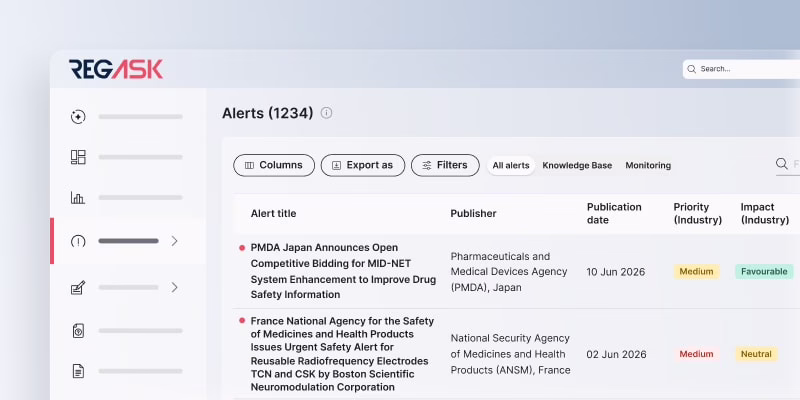Viewport: 800px width, 400px height.
Task: Open the AI sparkle sidebar icon
Action: pos(78,117)
